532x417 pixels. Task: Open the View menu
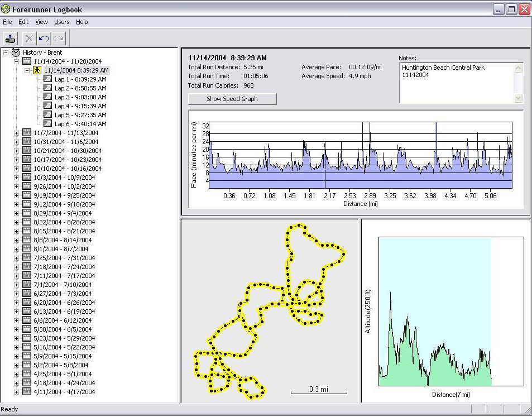point(41,22)
